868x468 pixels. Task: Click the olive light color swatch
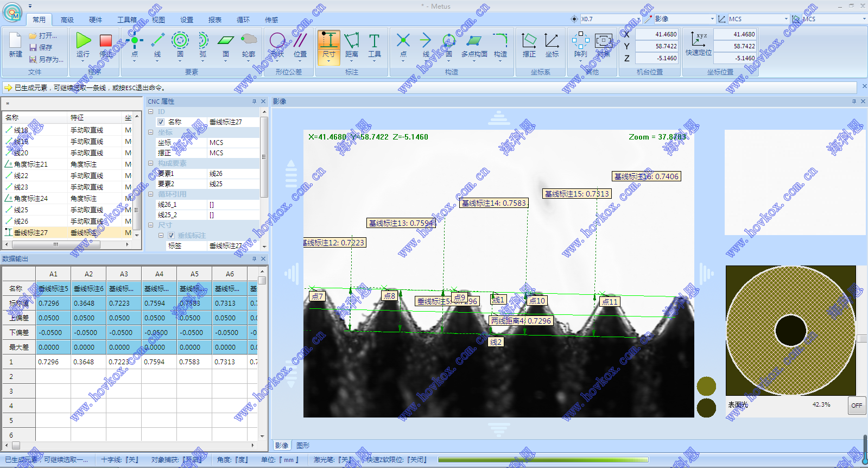pyautogui.click(x=706, y=386)
